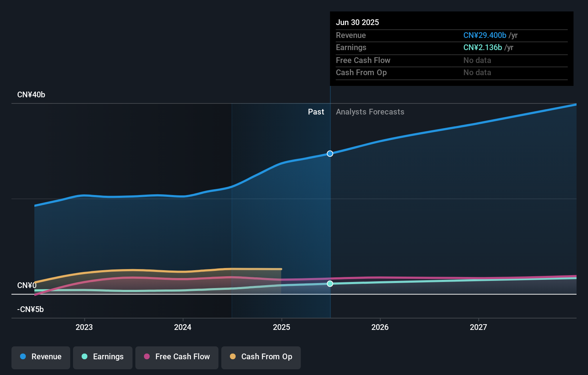
Task: Click the Revenue row label in the tooltip
Action: (351, 35)
